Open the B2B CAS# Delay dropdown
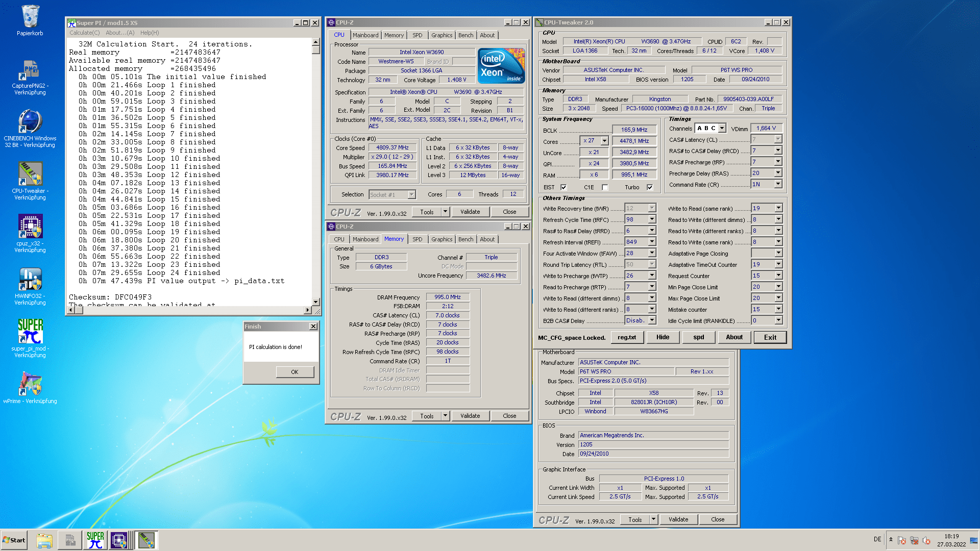This screenshot has width=980, height=551. (652, 320)
